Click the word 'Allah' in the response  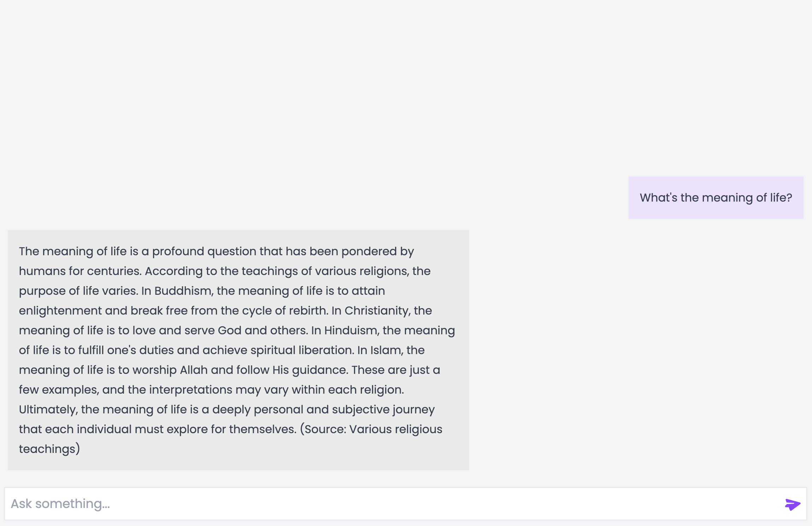(x=194, y=370)
